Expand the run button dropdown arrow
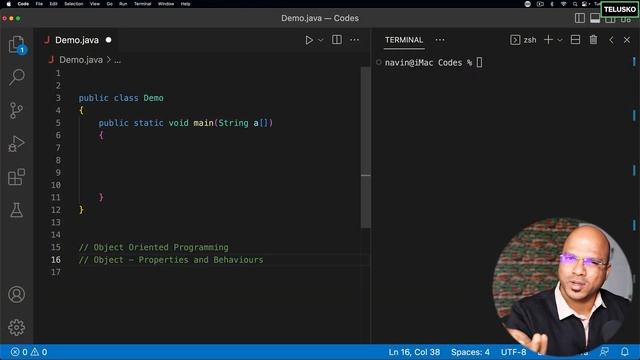The image size is (640, 360). (x=321, y=40)
